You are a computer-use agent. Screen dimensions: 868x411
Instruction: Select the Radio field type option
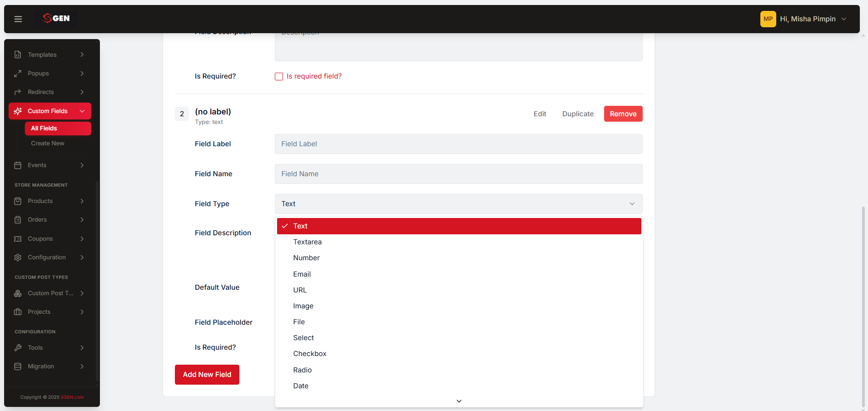tap(459, 370)
